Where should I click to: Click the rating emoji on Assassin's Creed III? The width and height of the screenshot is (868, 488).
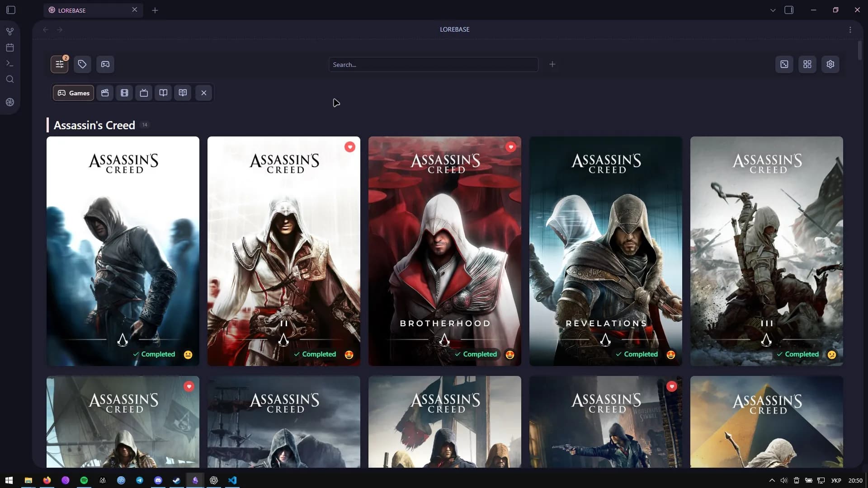point(832,355)
